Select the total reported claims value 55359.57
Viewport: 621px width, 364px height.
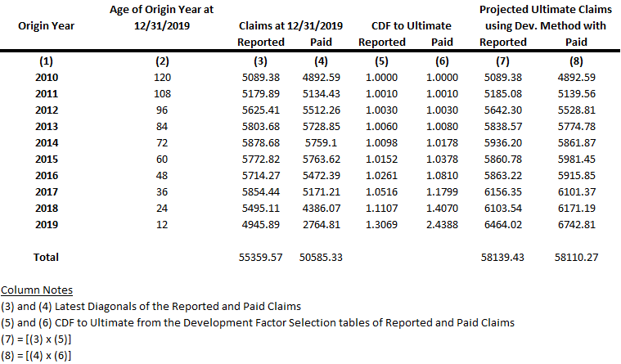coord(257,257)
